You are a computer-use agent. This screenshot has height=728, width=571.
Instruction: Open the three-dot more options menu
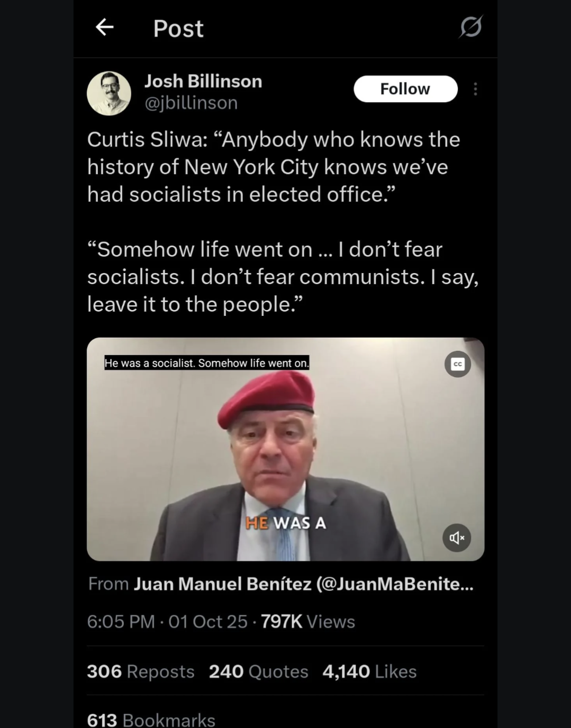tap(475, 89)
